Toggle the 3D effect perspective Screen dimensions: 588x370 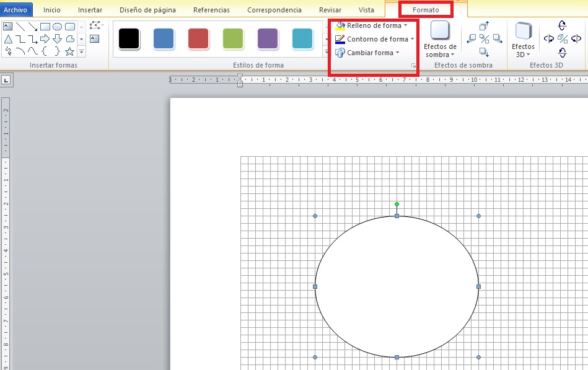pyautogui.click(x=561, y=39)
